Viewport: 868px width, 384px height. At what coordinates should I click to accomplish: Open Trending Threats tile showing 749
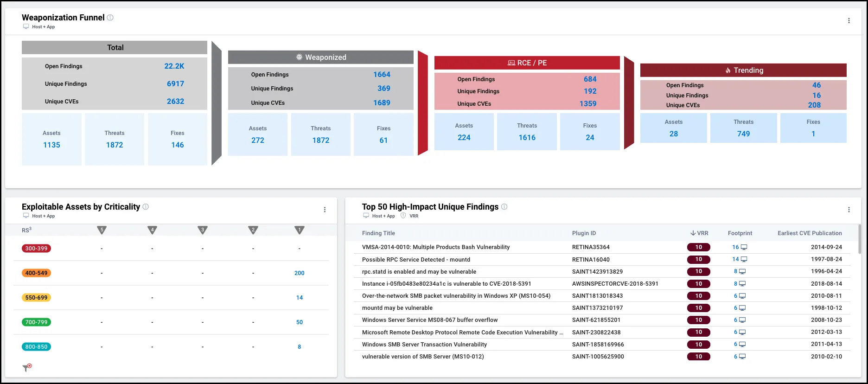tap(744, 128)
